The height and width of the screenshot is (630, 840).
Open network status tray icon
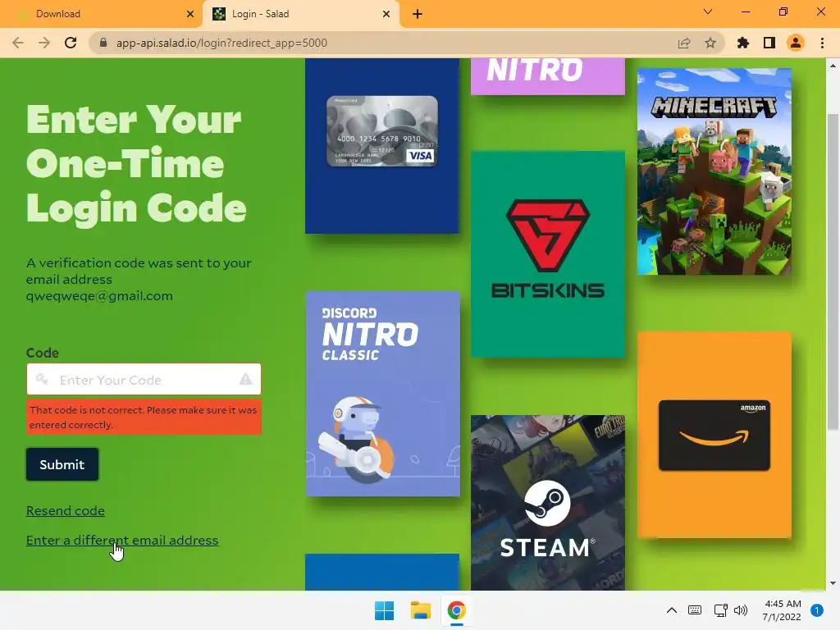pos(720,610)
